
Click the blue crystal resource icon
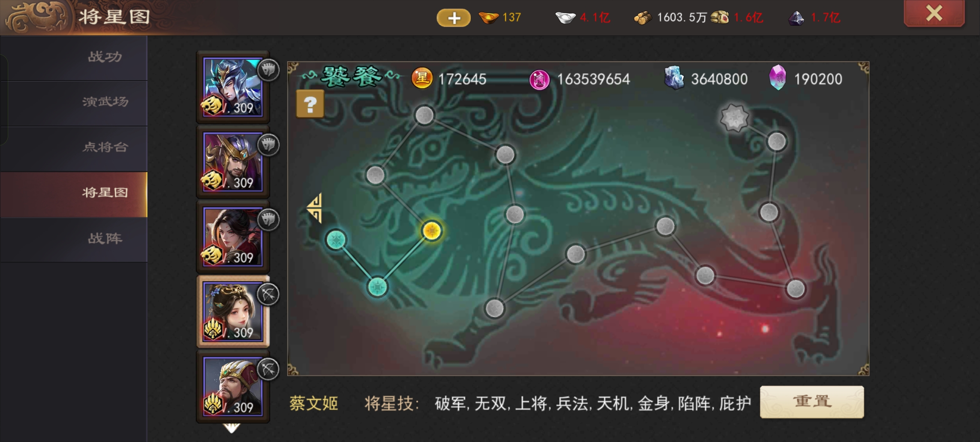(674, 78)
